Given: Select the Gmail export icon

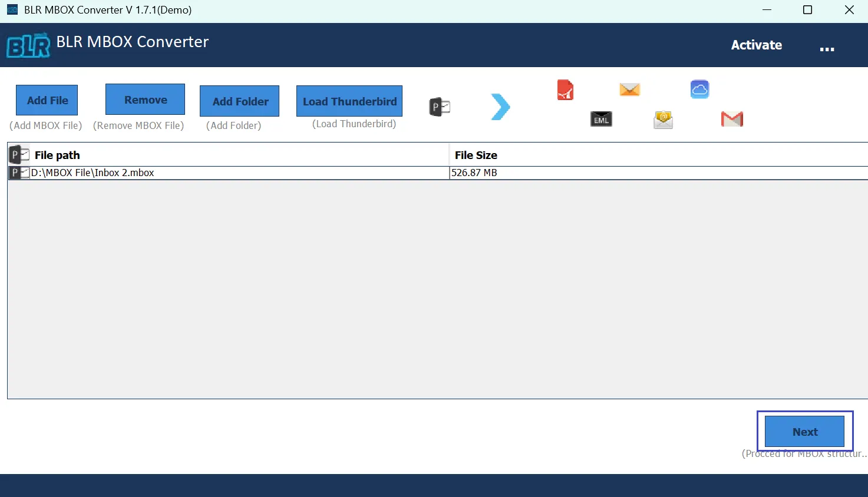Looking at the screenshot, I should (731, 118).
